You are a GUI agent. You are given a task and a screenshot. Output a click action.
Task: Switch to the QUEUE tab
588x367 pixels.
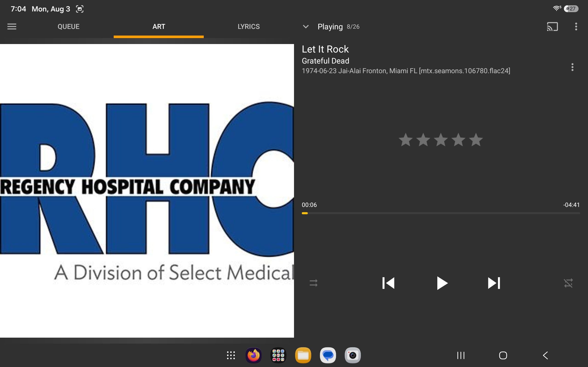tap(68, 26)
